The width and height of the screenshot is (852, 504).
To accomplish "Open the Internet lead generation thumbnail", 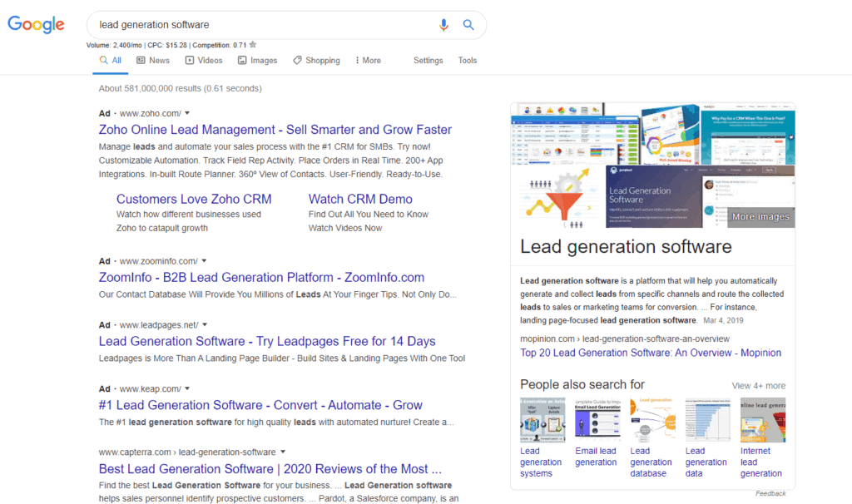I will pyautogui.click(x=763, y=420).
